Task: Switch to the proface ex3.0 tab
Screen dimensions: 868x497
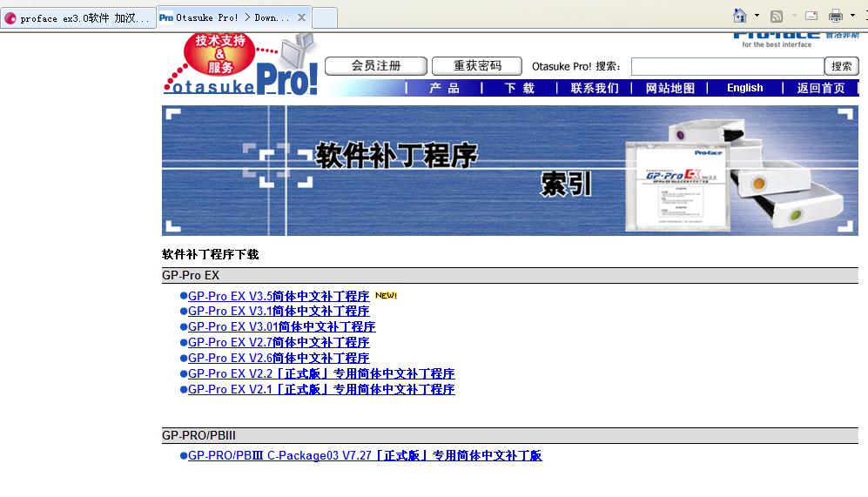Action: click(x=78, y=18)
